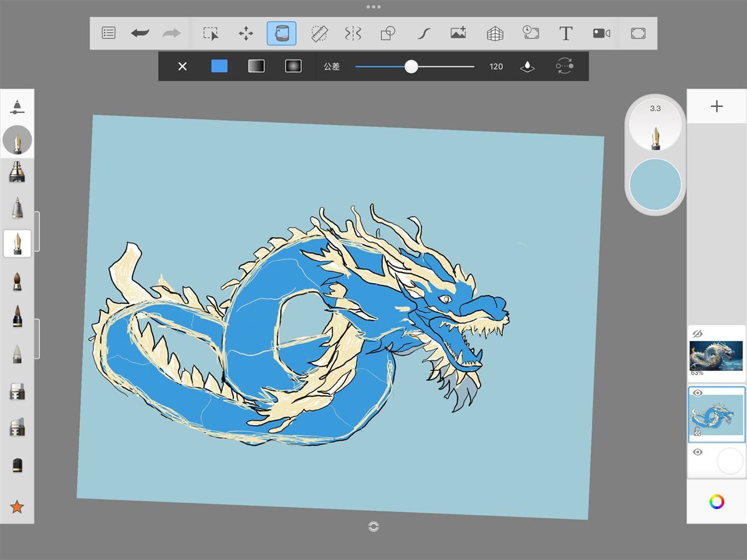Screen dimensions: 747x560
Task: Select the Selection tool
Action: pyautogui.click(x=211, y=34)
